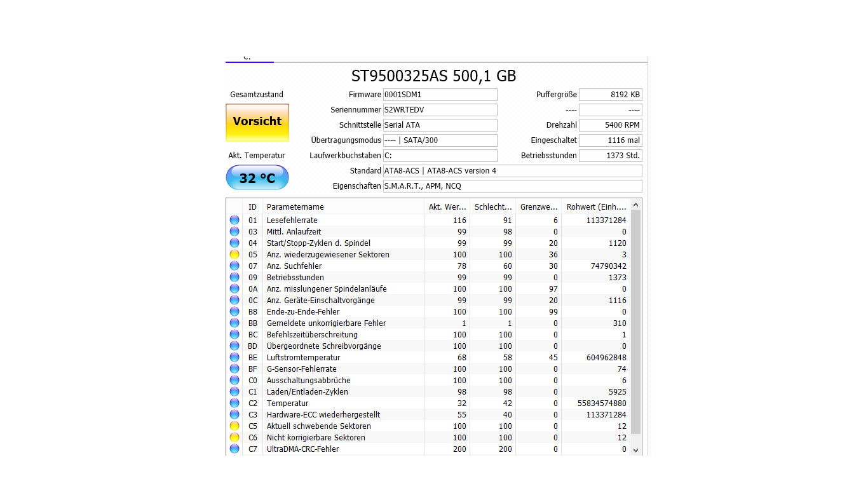Click the ID column header
The width and height of the screenshot is (868, 488).
[x=253, y=207]
